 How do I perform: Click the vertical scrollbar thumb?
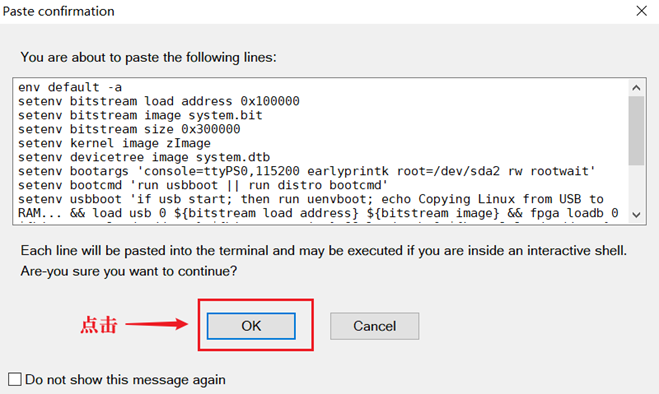pyautogui.click(x=636, y=130)
